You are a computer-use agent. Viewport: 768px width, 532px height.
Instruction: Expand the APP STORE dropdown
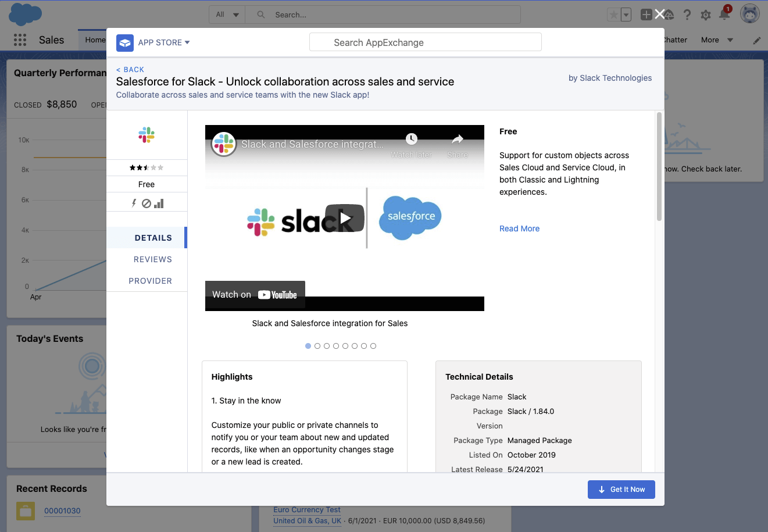point(160,42)
